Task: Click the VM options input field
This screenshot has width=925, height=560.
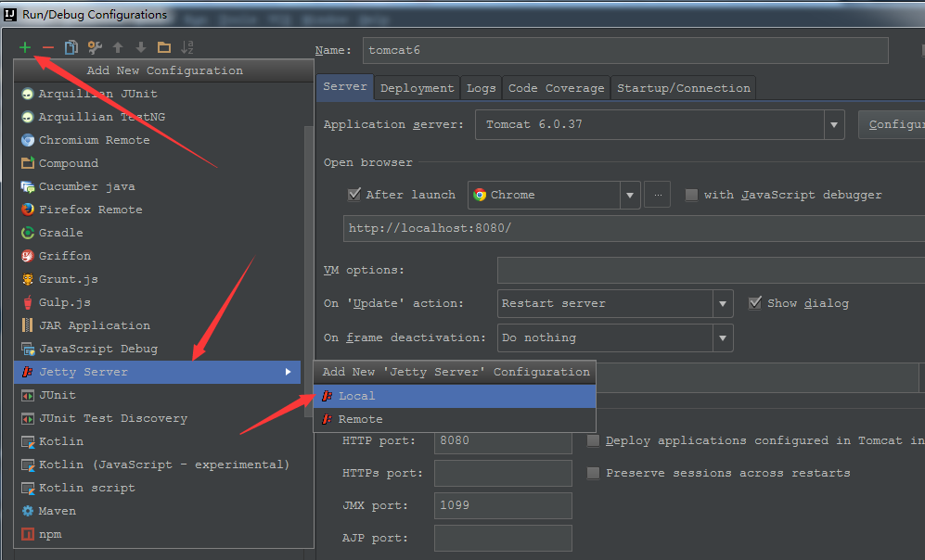Action: coord(711,270)
